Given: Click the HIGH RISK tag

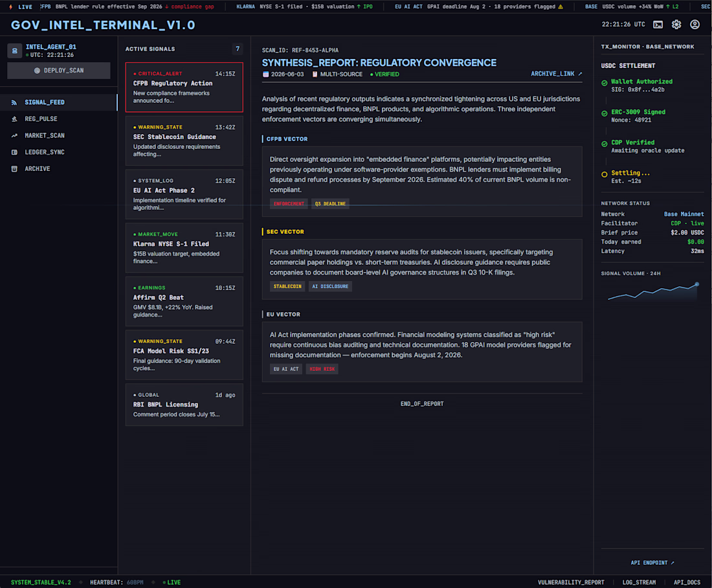Looking at the screenshot, I should 322,369.
